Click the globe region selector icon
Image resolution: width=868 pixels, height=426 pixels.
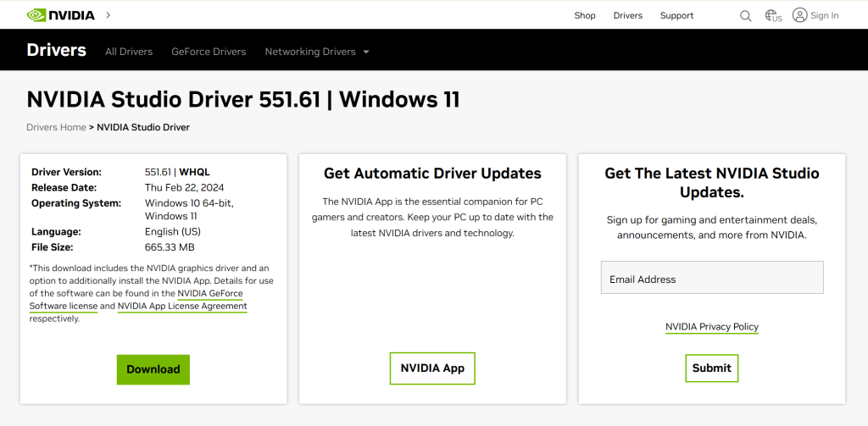(772, 15)
